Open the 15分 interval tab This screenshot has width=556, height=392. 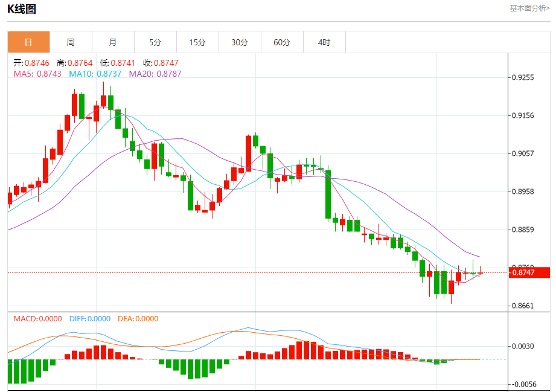pos(197,42)
